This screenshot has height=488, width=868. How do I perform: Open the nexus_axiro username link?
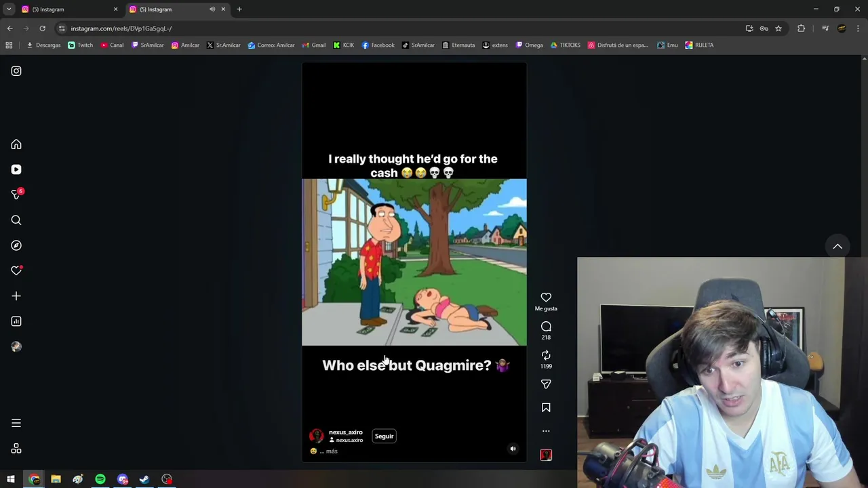point(346,432)
